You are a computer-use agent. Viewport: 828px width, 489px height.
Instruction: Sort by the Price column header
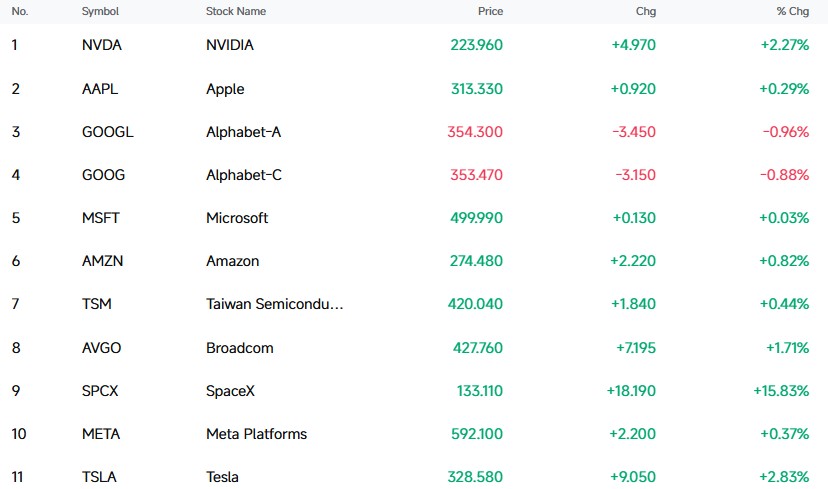point(490,11)
